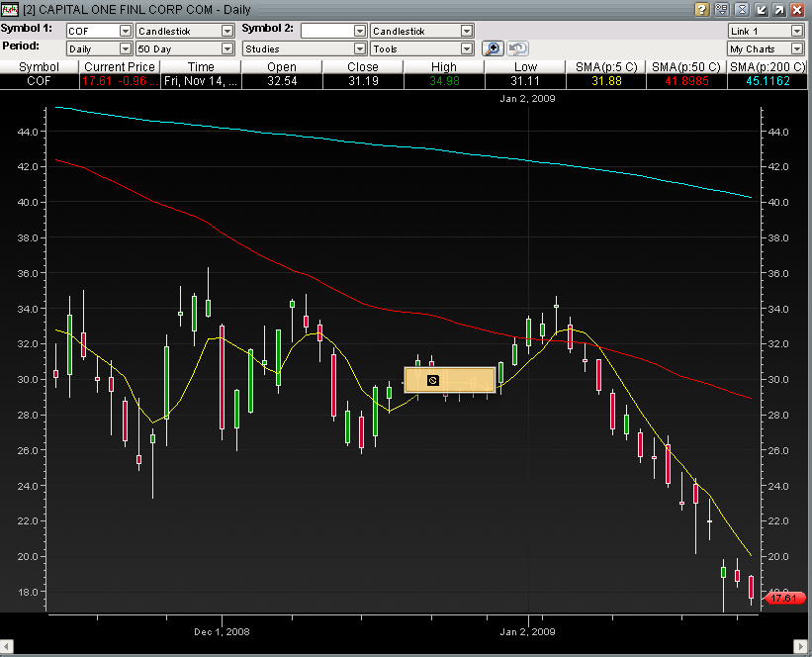The height and width of the screenshot is (657, 812).
Task: Click the chart app icon in title bar
Action: 10,9
